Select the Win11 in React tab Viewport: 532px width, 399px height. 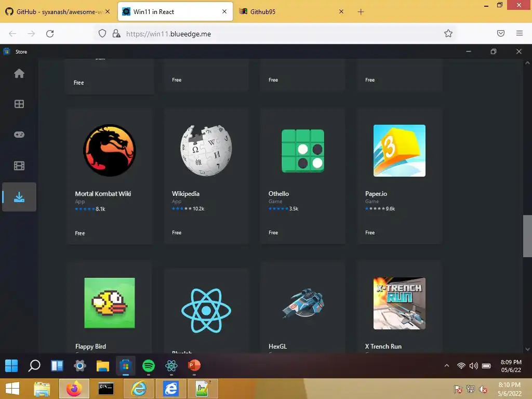(x=176, y=11)
